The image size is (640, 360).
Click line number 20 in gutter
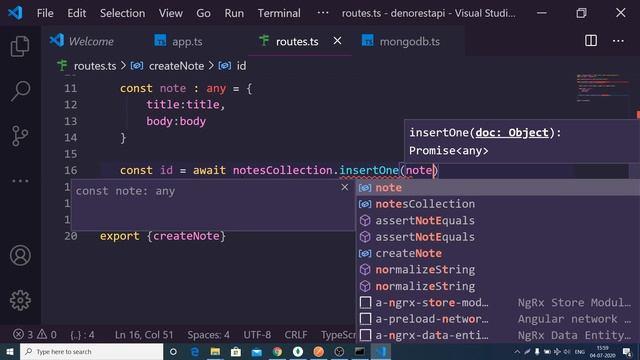(x=71, y=236)
